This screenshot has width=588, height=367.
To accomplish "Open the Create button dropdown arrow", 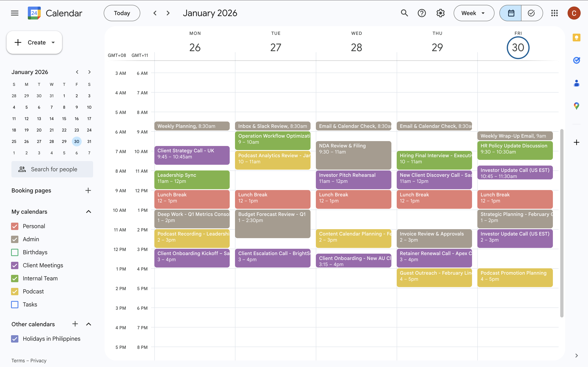I will [53, 42].
